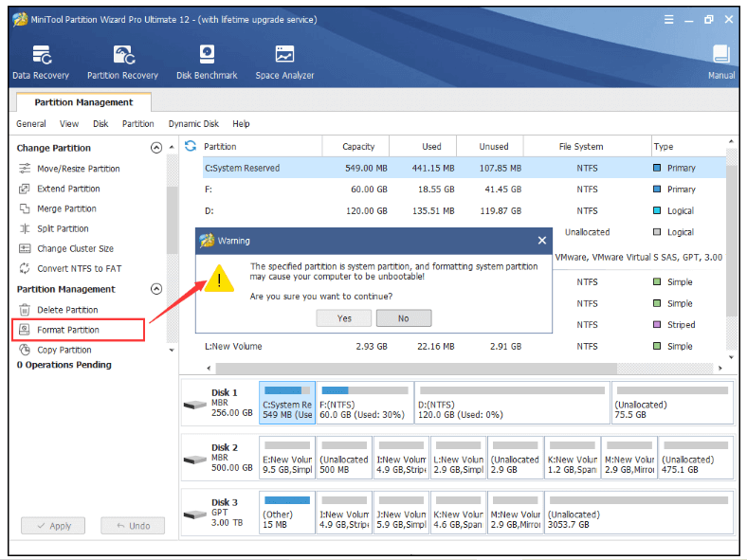Select 75.5 GB Unallocated block on Disk 1
The width and height of the screenshot is (747, 560).
(672, 403)
